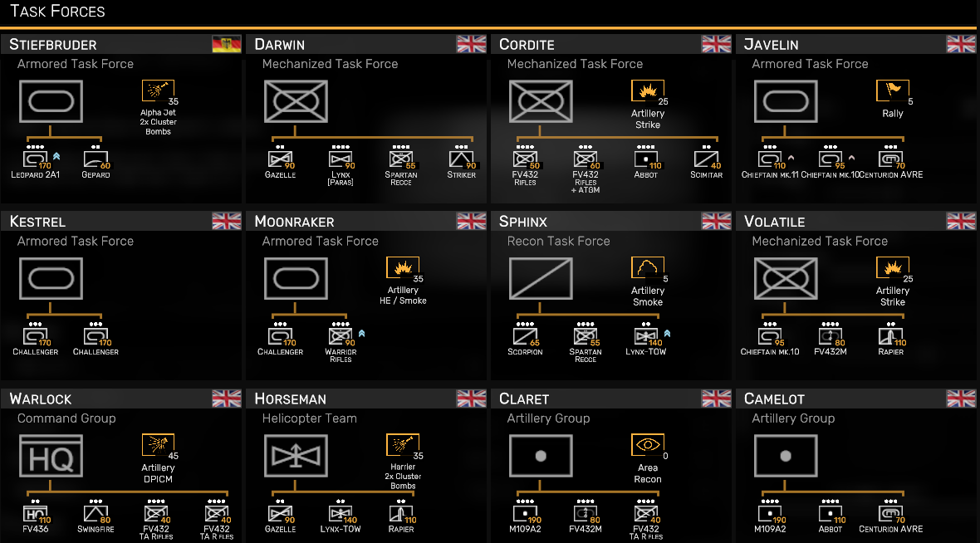Select the Chieftain Mk.11 unit icon
Image resolution: width=980 pixels, height=543 pixels.
770,159
